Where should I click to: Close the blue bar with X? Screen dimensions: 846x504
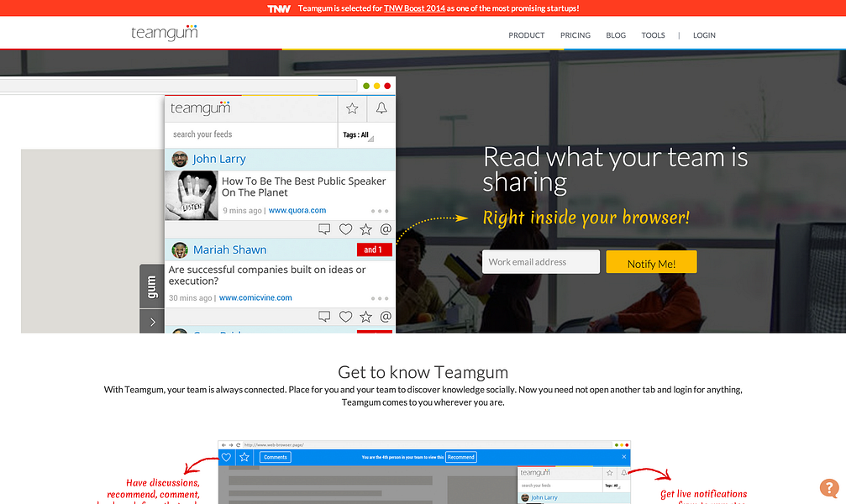click(623, 457)
